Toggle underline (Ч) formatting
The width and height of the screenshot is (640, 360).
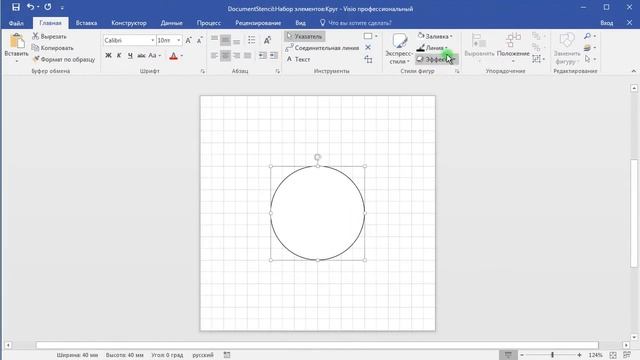[x=130, y=56]
